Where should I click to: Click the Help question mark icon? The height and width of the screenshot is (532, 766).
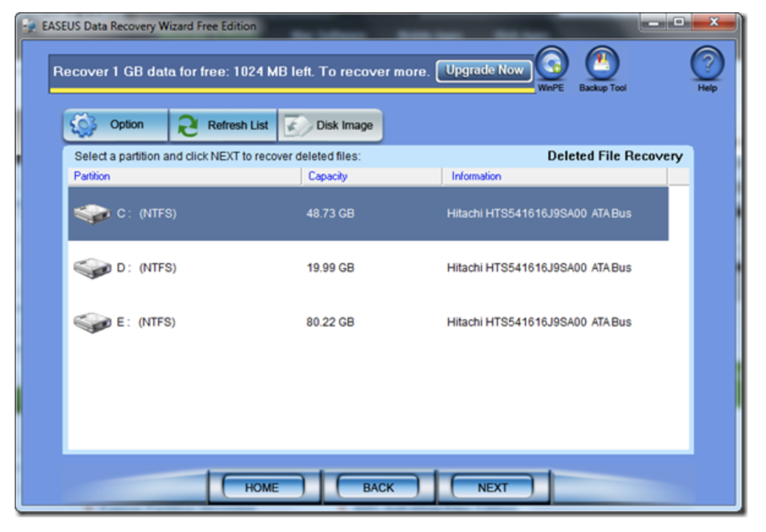707,64
